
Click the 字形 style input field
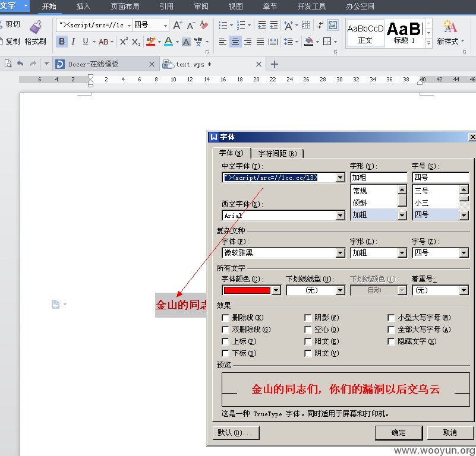[x=379, y=178]
